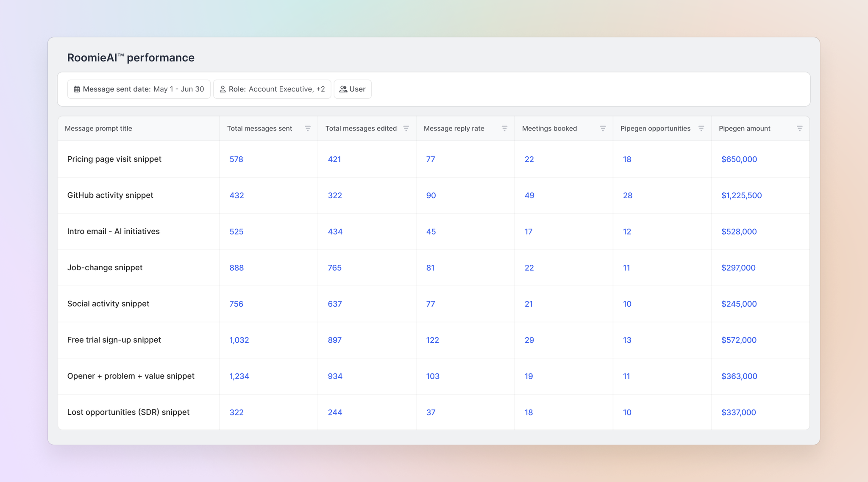The image size is (868, 482).
Task: Click filter icon in Total messages sent column
Action: pos(308,128)
